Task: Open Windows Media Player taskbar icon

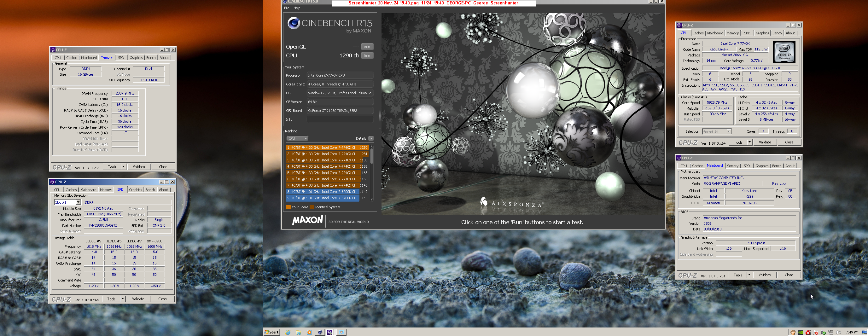Action: click(x=309, y=332)
